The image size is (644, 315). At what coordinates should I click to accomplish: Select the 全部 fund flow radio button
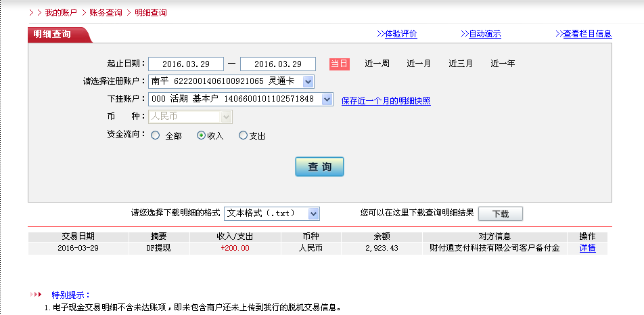(x=156, y=135)
